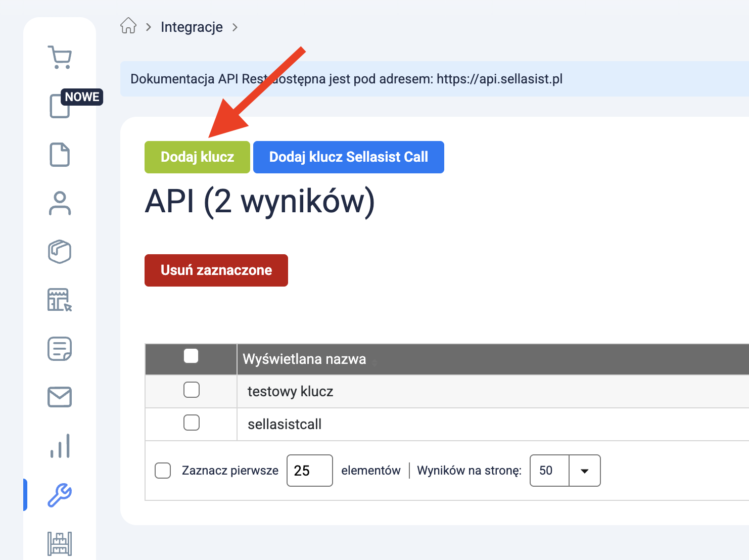Enable the 'Zaznacz pierwsze' checkbox
Screen dimensions: 749x560
click(x=163, y=471)
